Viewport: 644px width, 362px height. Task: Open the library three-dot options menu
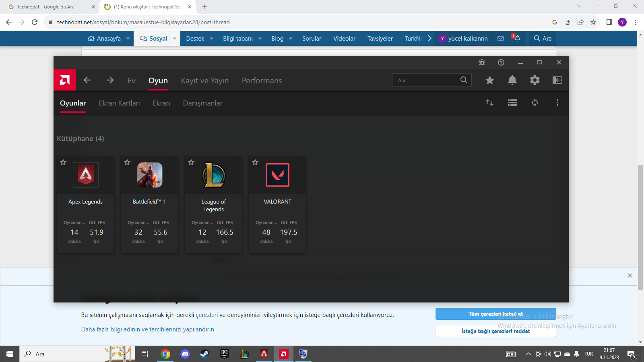[557, 103]
